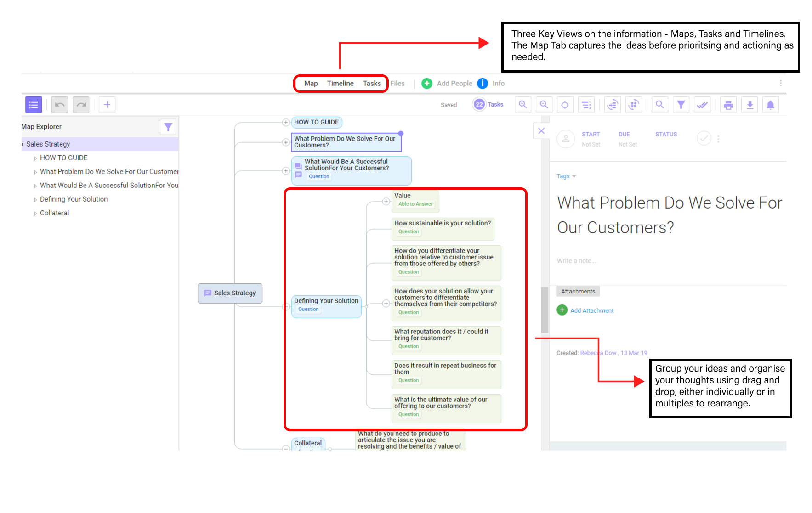812x513 pixels.
Task: Select the 'What reputation does it' node
Action: click(x=446, y=340)
